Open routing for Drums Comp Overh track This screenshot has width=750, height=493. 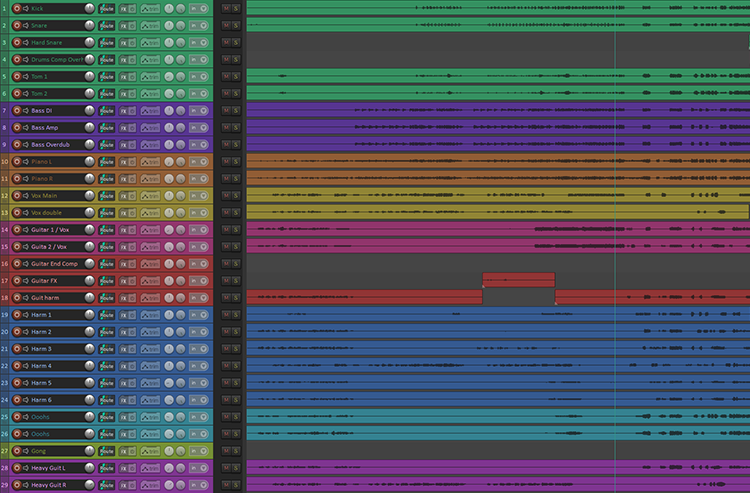pyautogui.click(x=106, y=60)
